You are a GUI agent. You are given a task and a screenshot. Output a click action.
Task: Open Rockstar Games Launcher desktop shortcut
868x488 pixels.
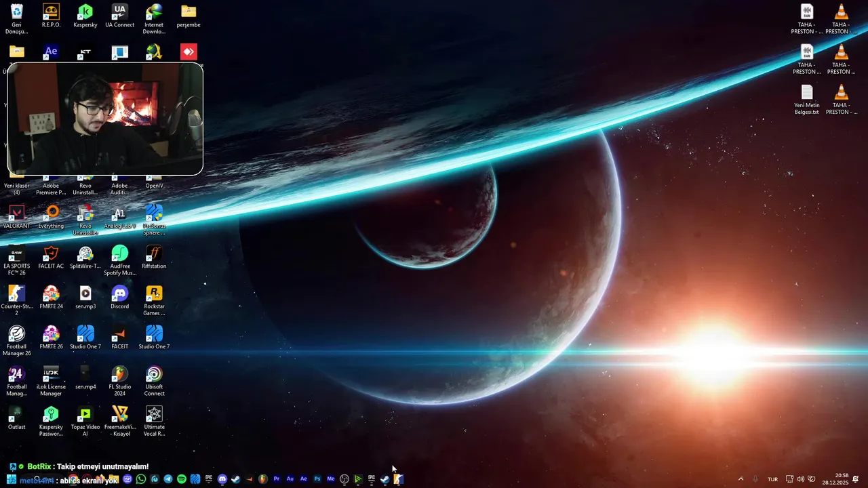click(154, 300)
